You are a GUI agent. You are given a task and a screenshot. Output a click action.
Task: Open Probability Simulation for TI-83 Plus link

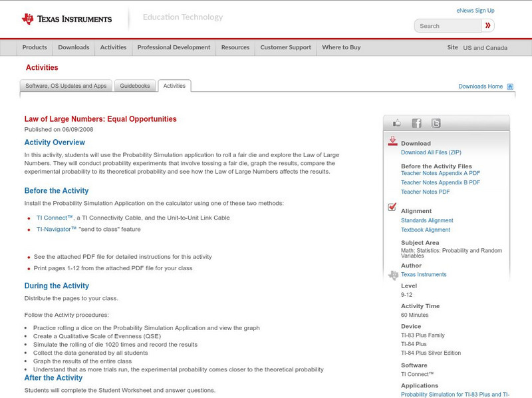(455, 395)
